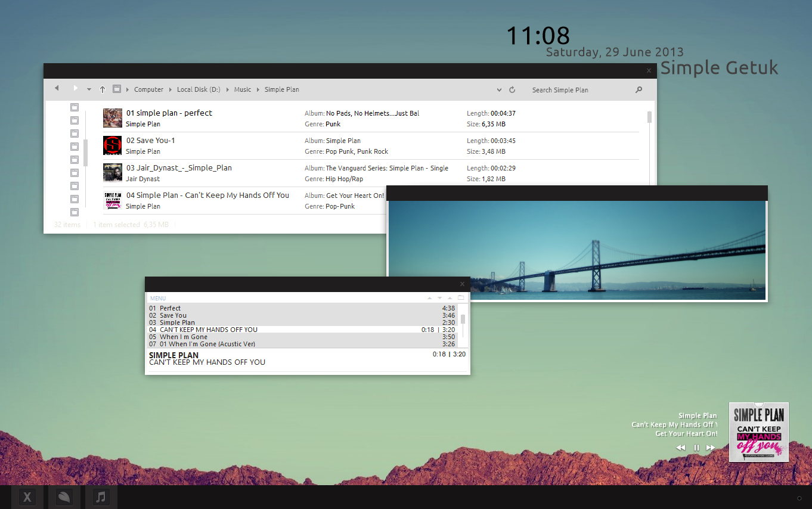Click the playlist scrollbar in music player
Image resolution: width=812 pixels, height=509 pixels.
click(463, 319)
